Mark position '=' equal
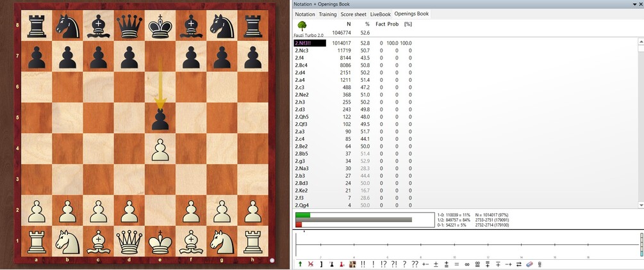644x270 pixels. point(457,264)
